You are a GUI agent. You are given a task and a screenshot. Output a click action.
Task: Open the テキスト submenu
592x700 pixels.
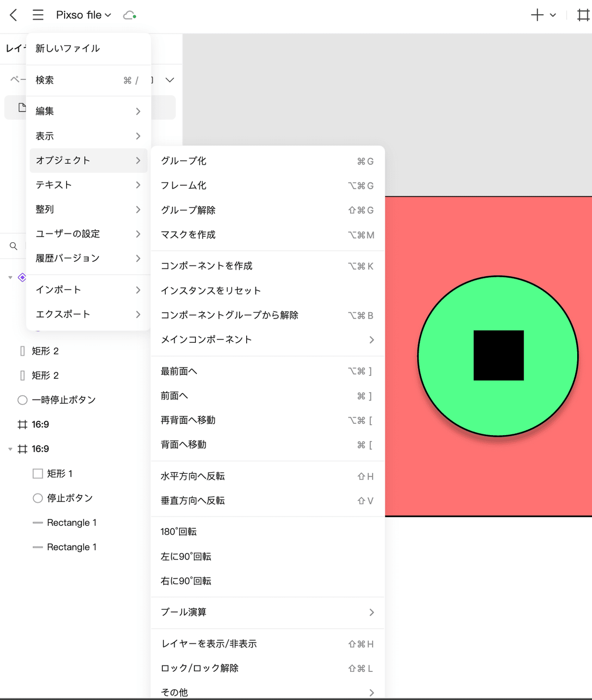[88, 185]
